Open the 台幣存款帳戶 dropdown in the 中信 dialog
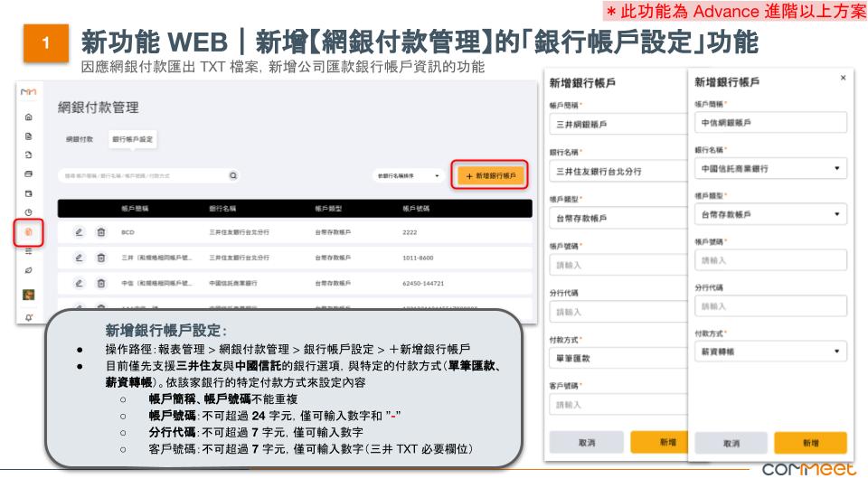This screenshot has width=868, height=488. [770, 214]
